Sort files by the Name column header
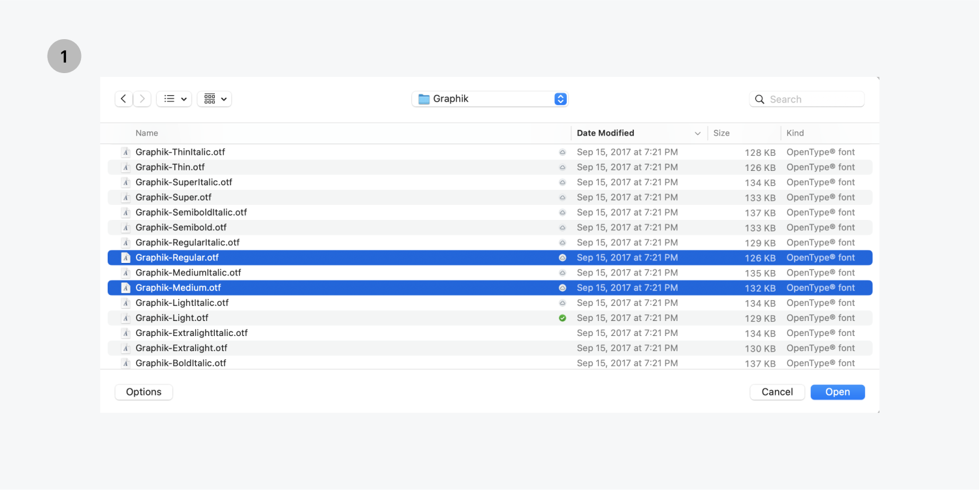Image resolution: width=980 pixels, height=490 pixels. tap(147, 133)
